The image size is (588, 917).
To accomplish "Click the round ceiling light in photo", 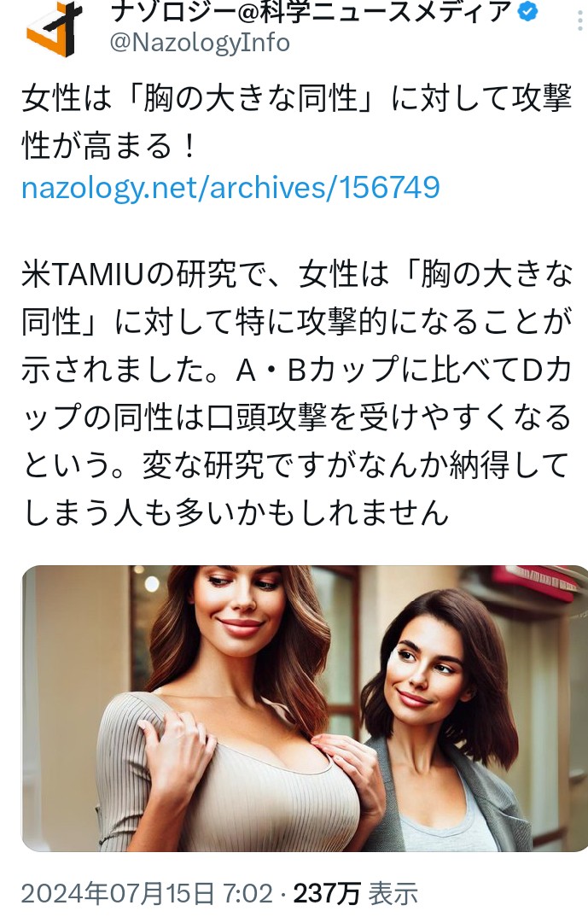I will [x=151, y=583].
